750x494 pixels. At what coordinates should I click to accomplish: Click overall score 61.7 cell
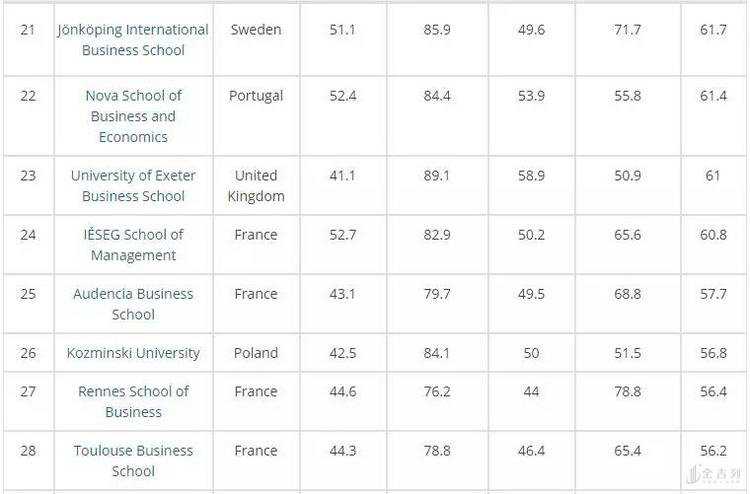click(713, 30)
